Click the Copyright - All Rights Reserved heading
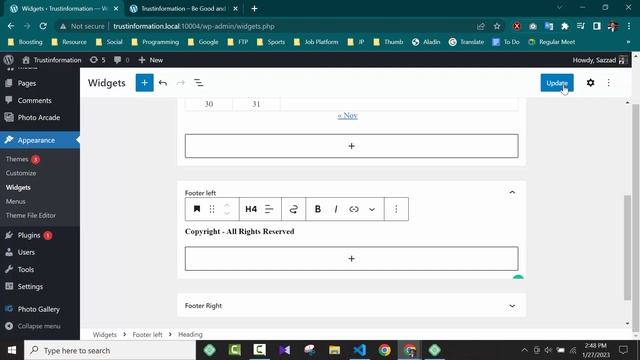Image resolution: width=640 pixels, height=360 pixels. pos(240,231)
